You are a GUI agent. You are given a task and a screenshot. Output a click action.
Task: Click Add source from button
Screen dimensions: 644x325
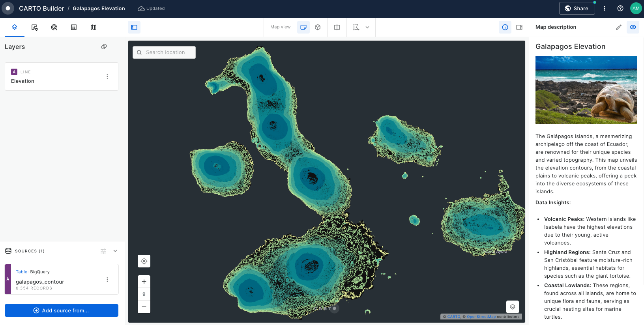click(62, 310)
